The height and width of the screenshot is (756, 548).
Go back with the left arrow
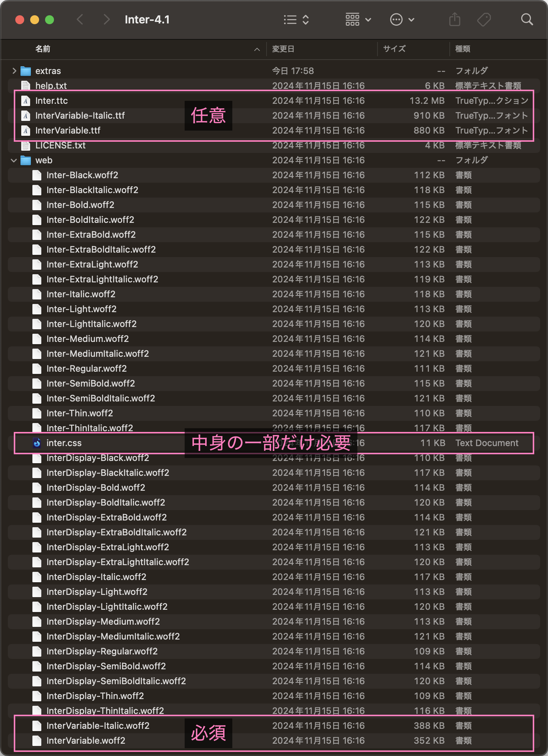[x=80, y=19]
